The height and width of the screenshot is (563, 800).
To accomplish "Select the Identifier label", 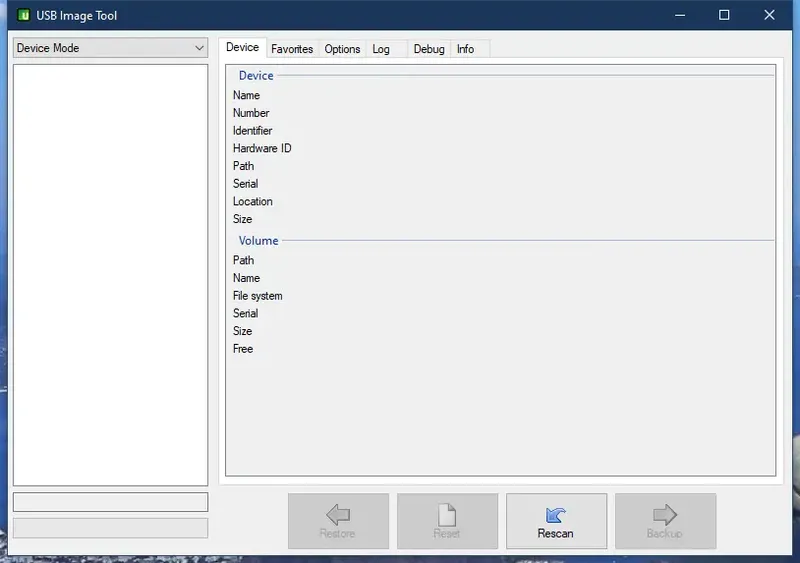I will 252,131.
